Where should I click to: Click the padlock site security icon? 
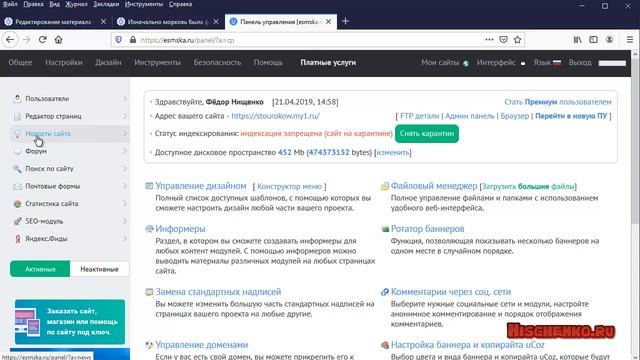coord(133,40)
